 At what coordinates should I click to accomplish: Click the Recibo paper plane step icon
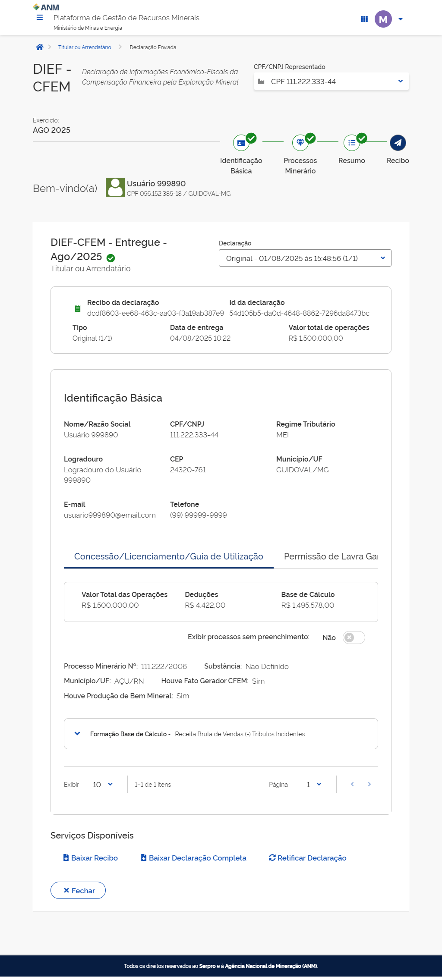[x=398, y=143]
